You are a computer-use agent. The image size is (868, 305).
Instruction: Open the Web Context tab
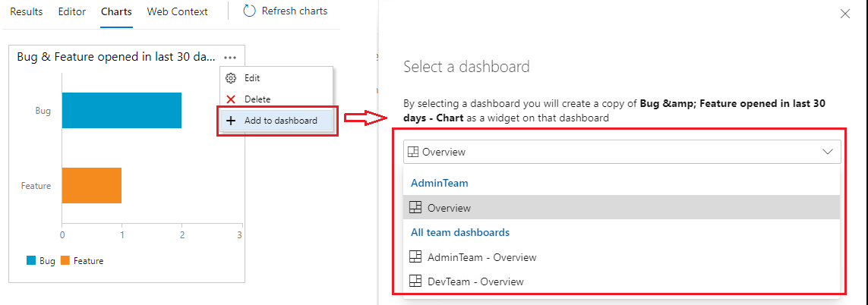(x=177, y=12)
